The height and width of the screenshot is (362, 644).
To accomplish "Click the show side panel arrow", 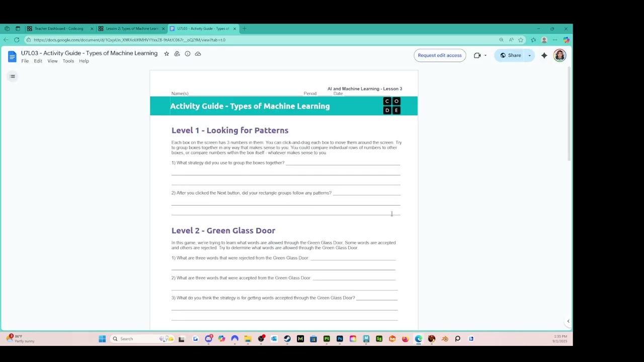I will 568,321.
